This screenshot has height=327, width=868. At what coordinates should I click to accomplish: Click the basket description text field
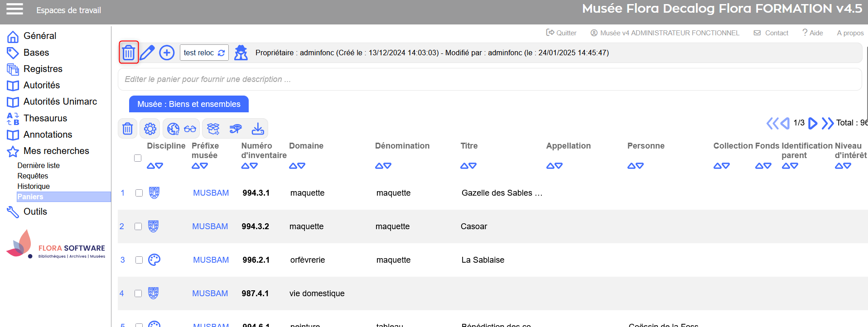point(489,79)
